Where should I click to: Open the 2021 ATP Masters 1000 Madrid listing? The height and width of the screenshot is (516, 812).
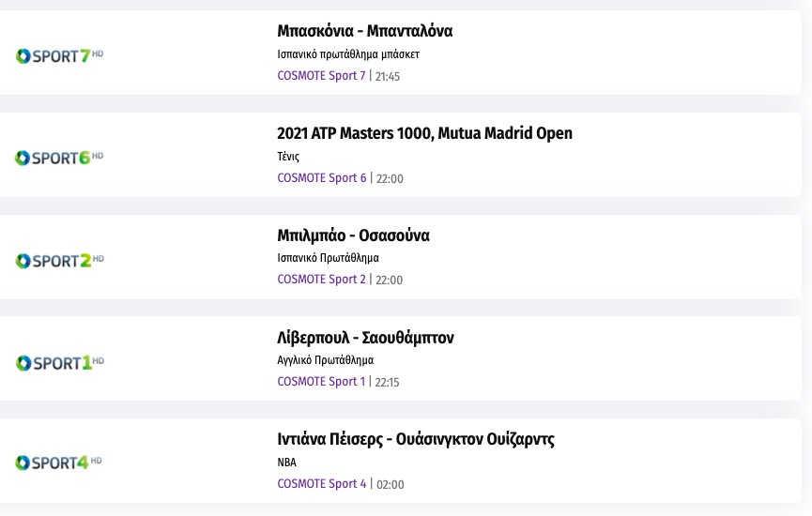click(x=424, y=133)
